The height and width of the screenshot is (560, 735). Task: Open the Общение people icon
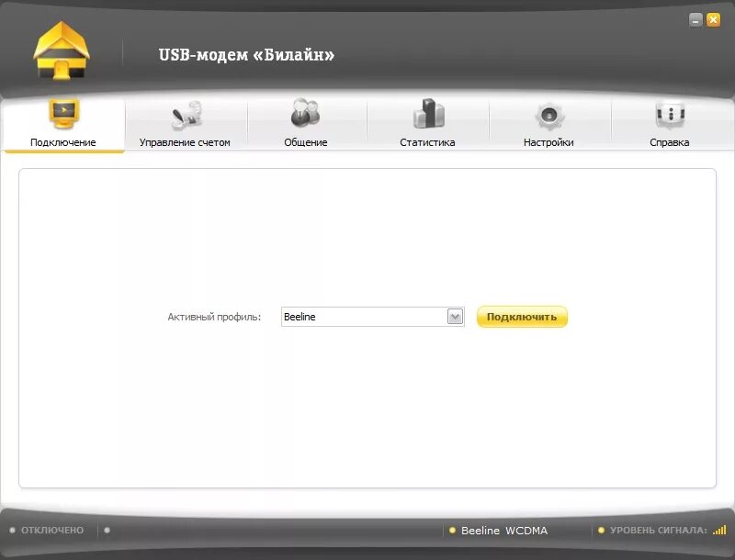(306, 113)
